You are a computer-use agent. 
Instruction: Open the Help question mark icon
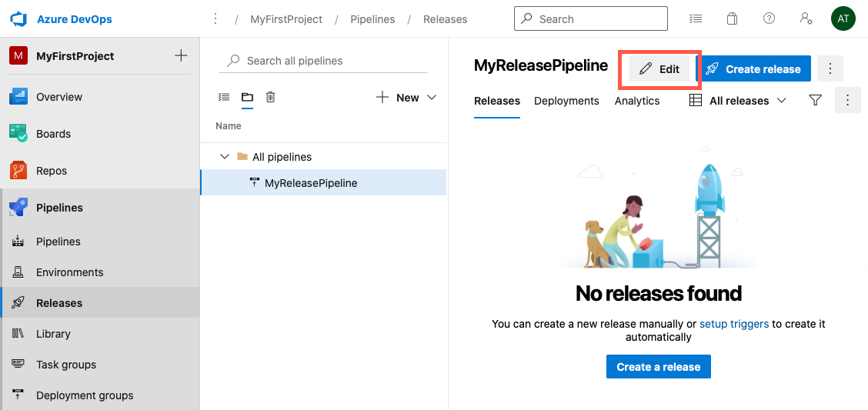click(x=769, y=18)
